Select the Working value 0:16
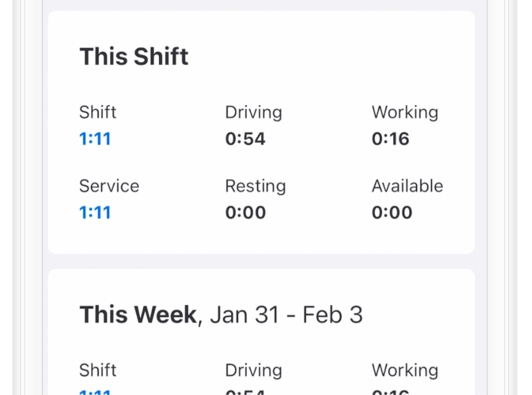The width and height of the screenshot is (532, 395). (x=390, y=138)
